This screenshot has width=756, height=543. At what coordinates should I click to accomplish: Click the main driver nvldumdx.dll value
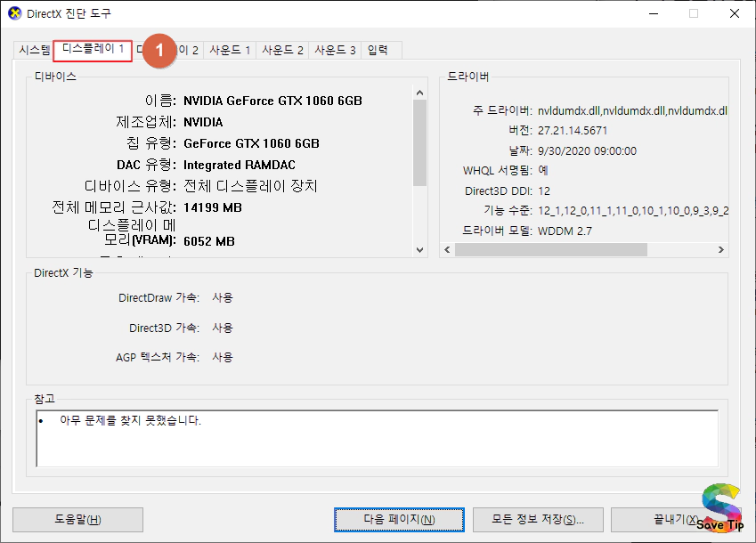pyautogui.click(x=632, y=110)
